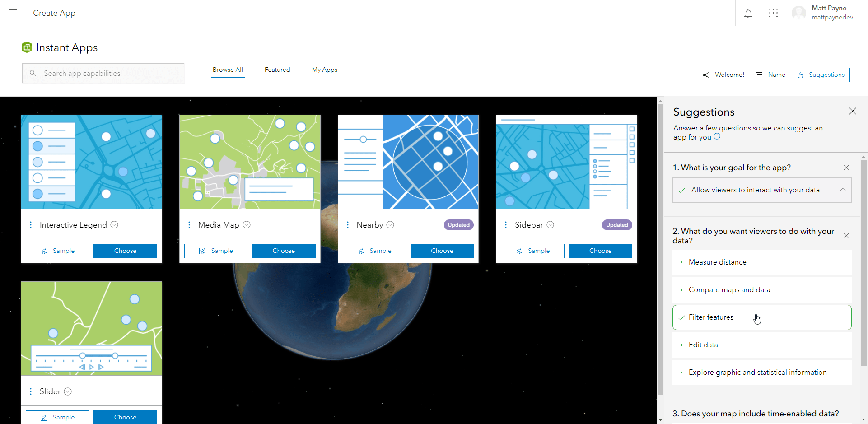Choose the Nearby app
Image resolution: width=868 pixels, height=424 pixels.
[442, 251]
